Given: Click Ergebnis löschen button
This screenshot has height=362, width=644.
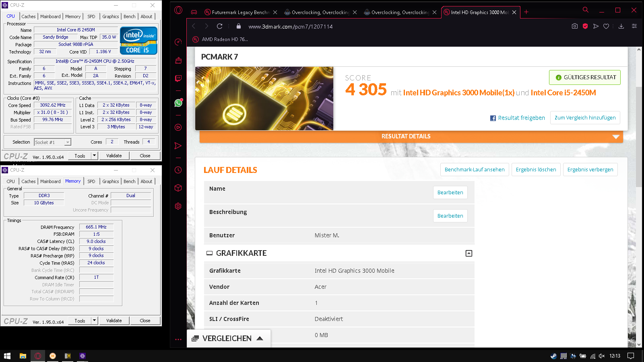Looking at the screenshot, I should tap(536, 169).
